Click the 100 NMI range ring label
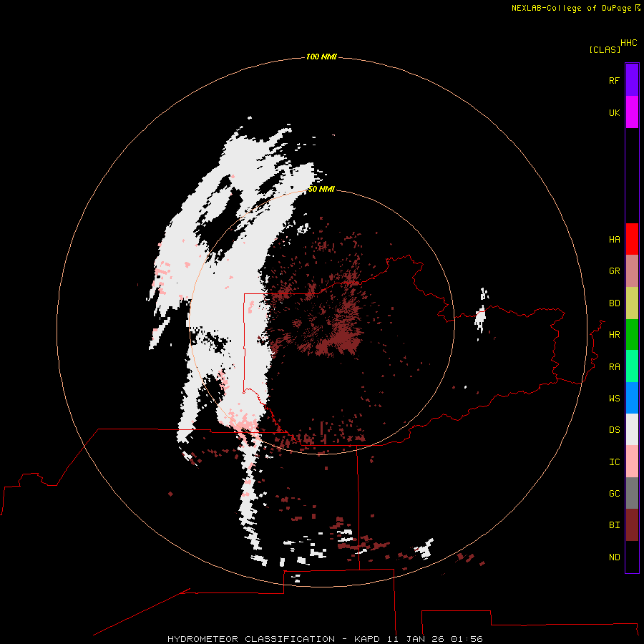This screenshot has height=644, width=644. [x=321, y=57]
